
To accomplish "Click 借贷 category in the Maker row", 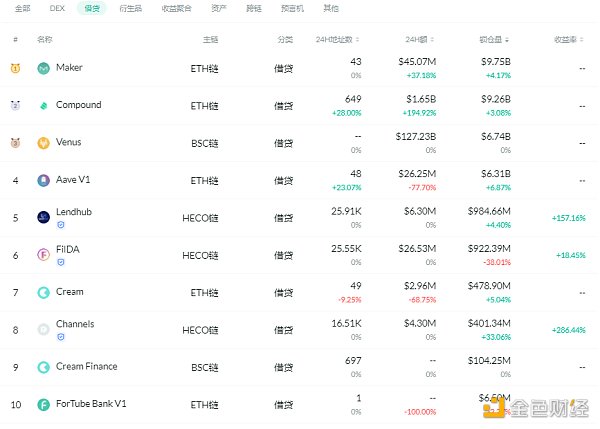I will [x=283, y=69].
